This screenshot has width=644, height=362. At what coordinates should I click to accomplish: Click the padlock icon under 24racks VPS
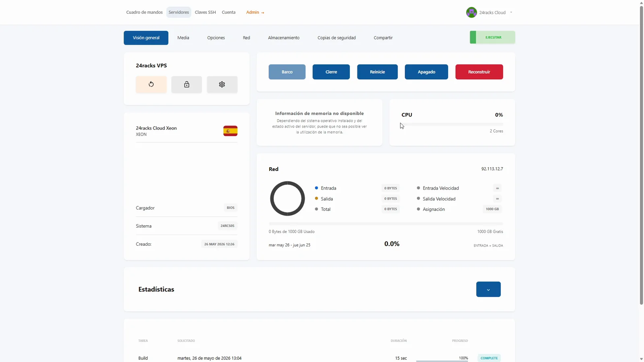pyautogui.click(x=187, y=84)
